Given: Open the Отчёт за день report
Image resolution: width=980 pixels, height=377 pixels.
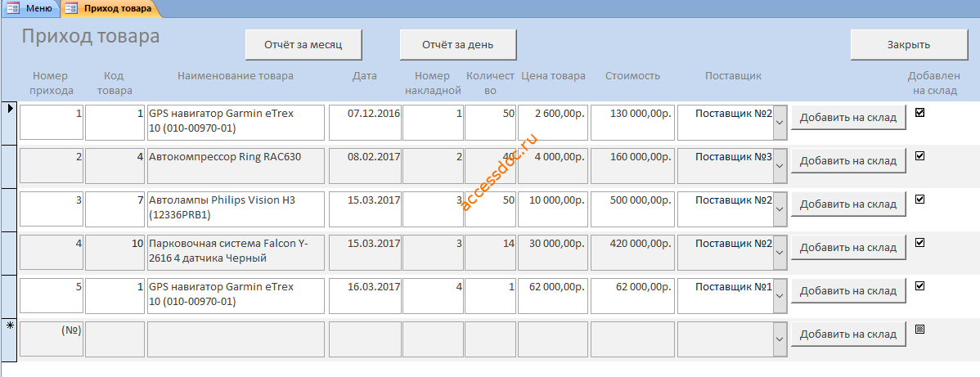Looking at the screenshot, I should [x=458, y=45].
